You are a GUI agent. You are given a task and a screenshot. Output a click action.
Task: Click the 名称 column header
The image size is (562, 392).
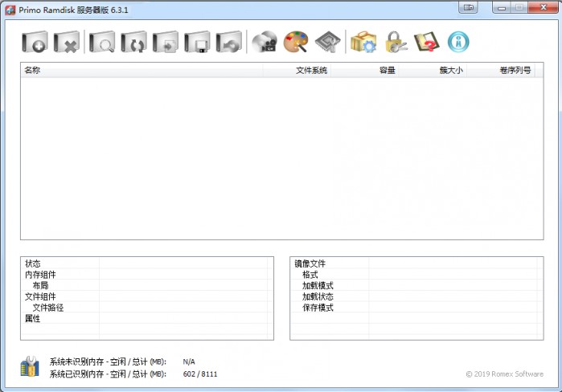[142, 70]
